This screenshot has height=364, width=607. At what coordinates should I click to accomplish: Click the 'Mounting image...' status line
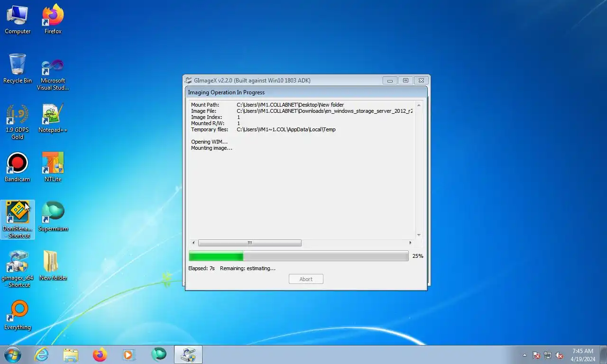(x=212, y=148)
